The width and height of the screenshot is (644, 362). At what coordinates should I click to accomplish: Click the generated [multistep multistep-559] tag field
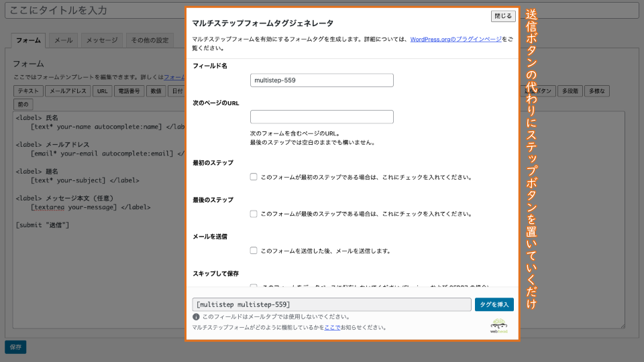331,304
